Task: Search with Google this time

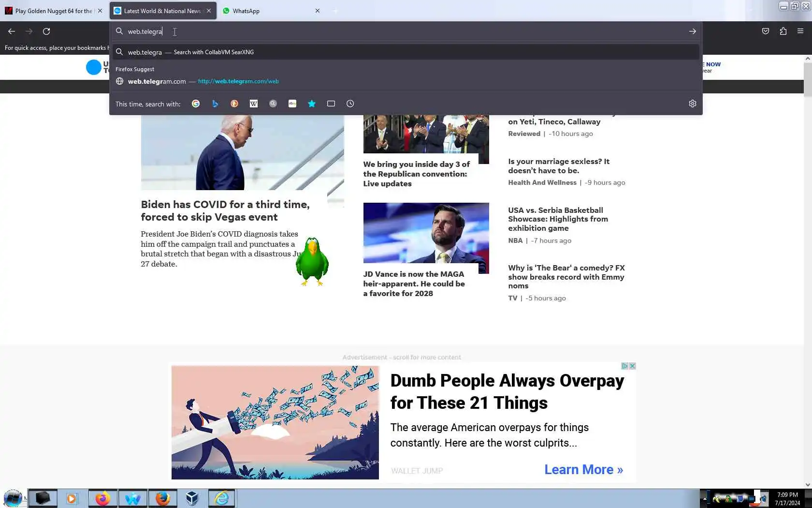Action: [x=196, y=104]
